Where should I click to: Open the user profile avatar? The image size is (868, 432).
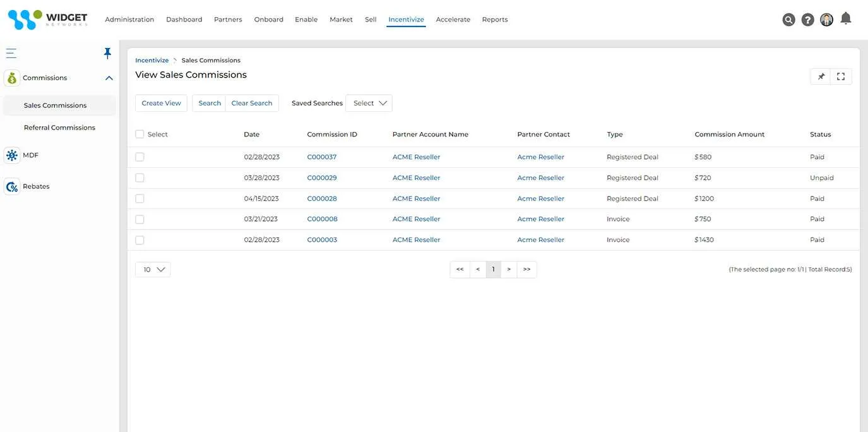pos(826,20)
